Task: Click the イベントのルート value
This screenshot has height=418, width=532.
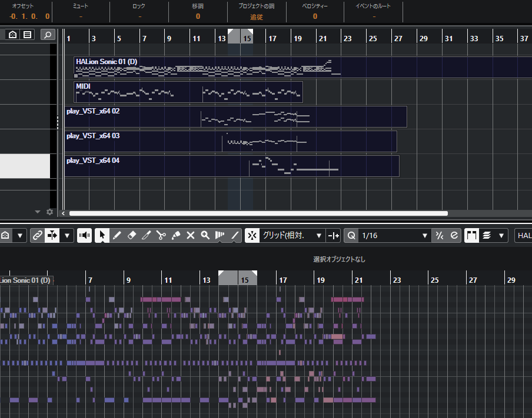Action: point(374,16)
